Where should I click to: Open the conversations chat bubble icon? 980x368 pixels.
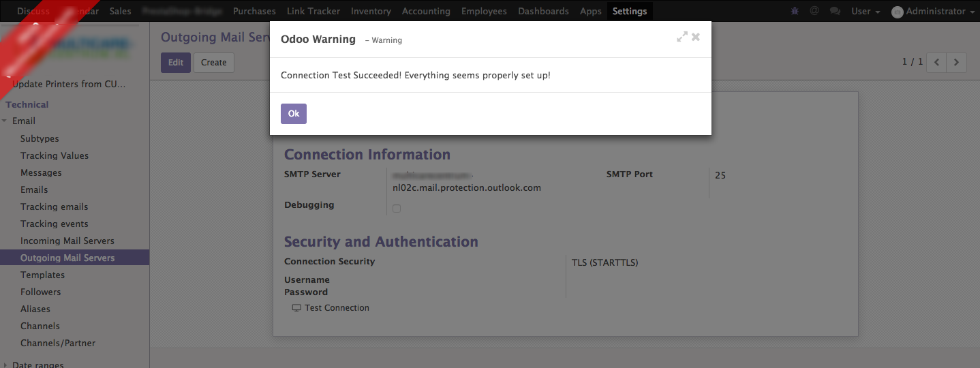click(x=835, y=11)
